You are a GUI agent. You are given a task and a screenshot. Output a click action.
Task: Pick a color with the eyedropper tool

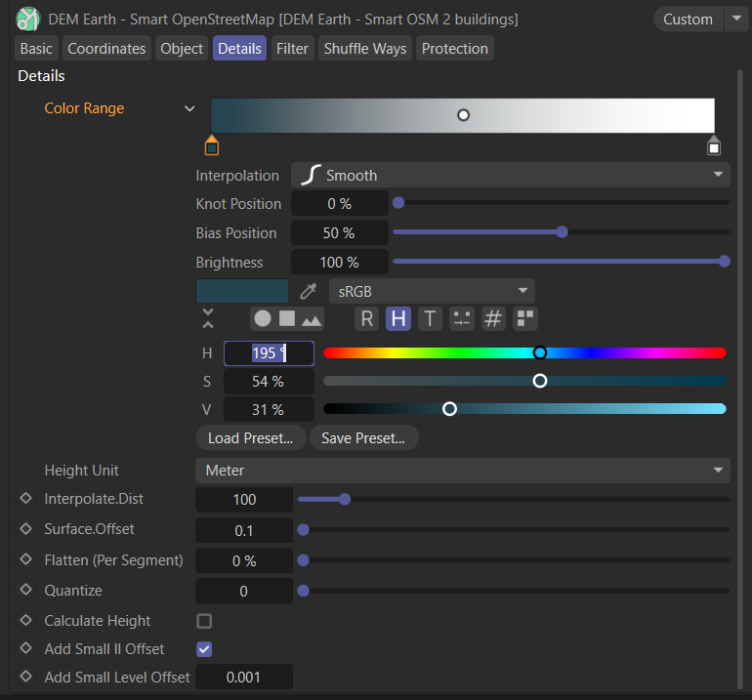(x=309, y=291)
